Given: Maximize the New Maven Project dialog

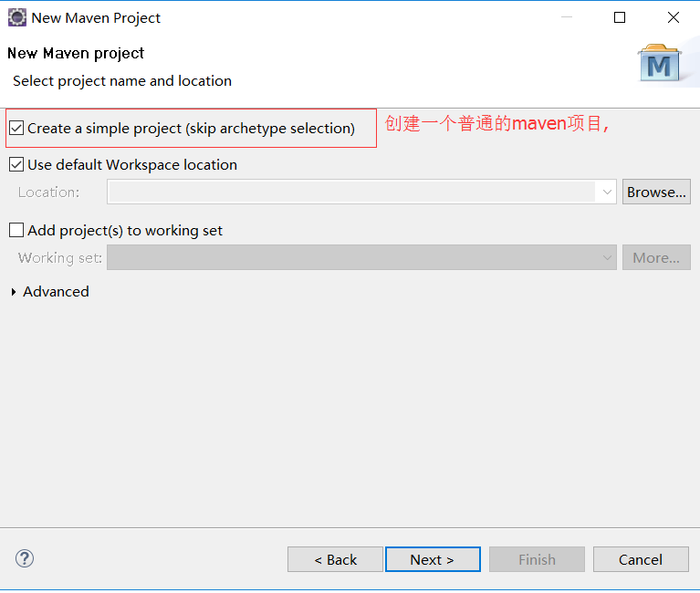Looking at the screenshot, I should click(x=620, y=18).
